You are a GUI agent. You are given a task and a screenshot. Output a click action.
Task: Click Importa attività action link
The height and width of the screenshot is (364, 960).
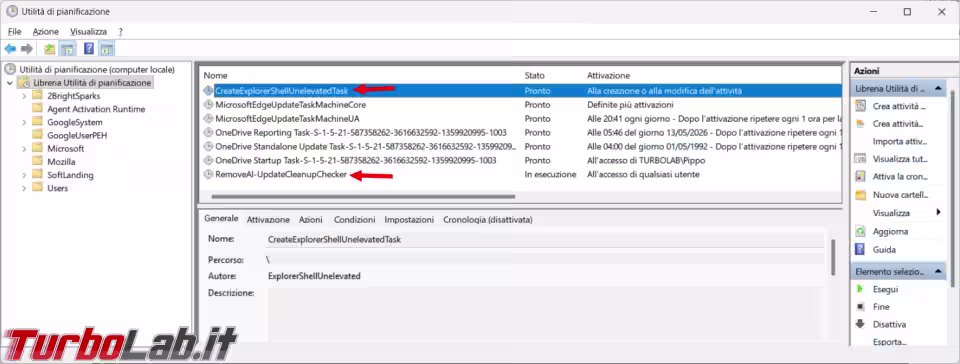click(900, 141)
